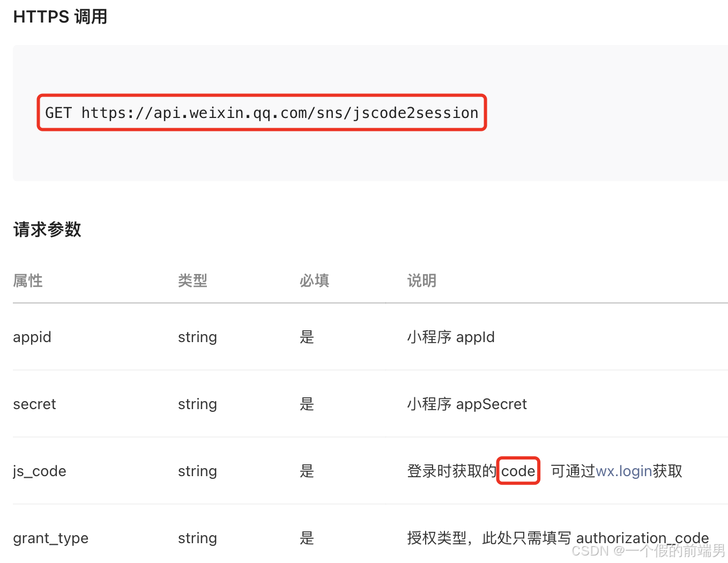Click the "请求参数" section heading
This screenshot has width=728, height=563.
pos(47,229)
